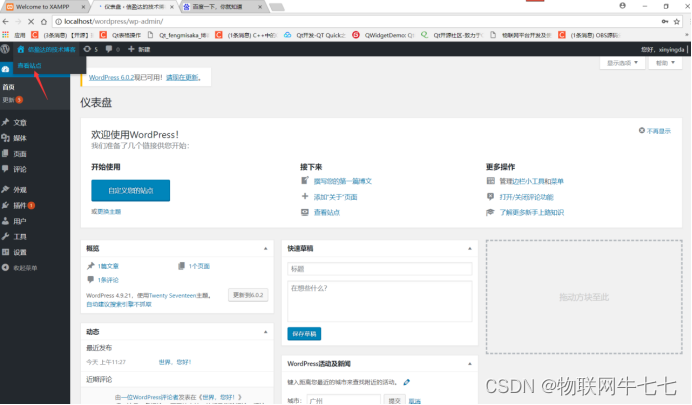Expand 显示选项 screen options dropdown
The width and height of the screenshot is (692, 405).
622,63
